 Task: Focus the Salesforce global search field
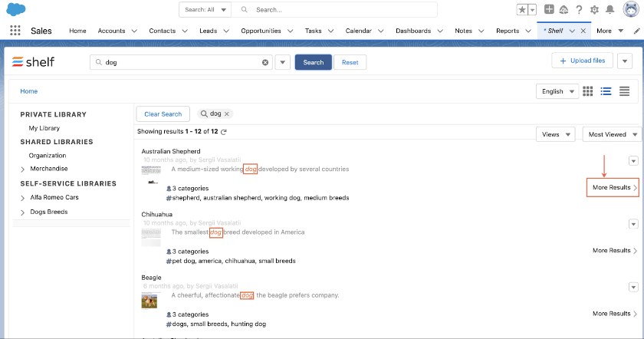[334, 10]
